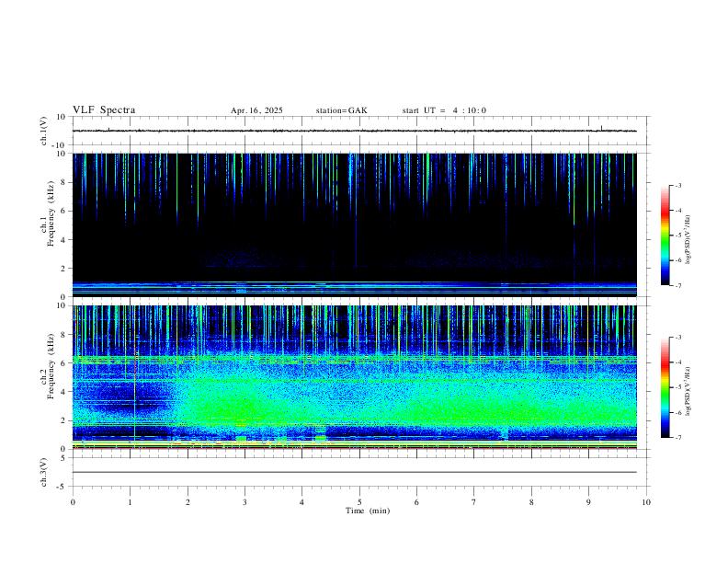The height and width of the screenshot is (563, 728).
Task: Click the ch.3(V) axis label
Action: [x=43, y=473]
